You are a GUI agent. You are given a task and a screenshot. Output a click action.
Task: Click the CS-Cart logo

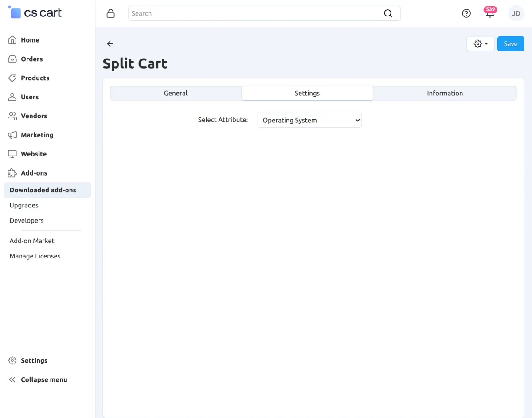35,13
